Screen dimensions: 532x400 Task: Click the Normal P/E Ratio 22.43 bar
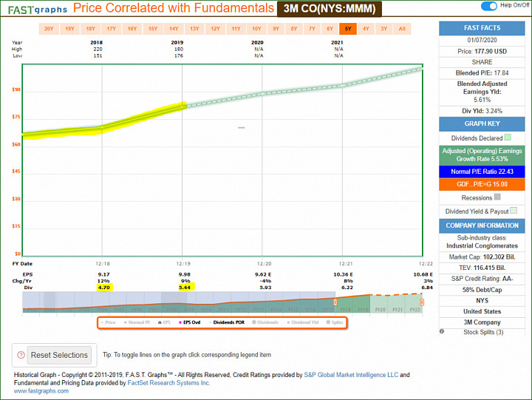[482, 172]
